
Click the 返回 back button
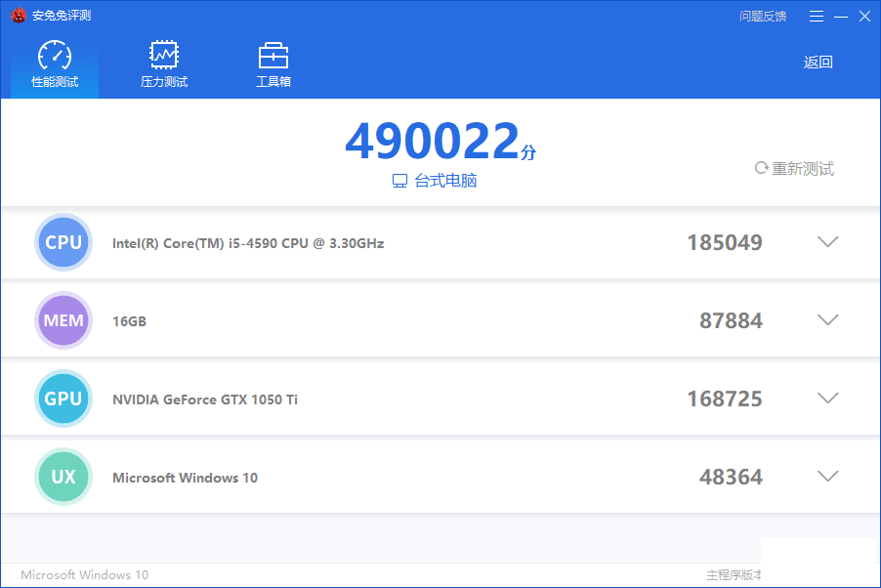click(818, 62)
